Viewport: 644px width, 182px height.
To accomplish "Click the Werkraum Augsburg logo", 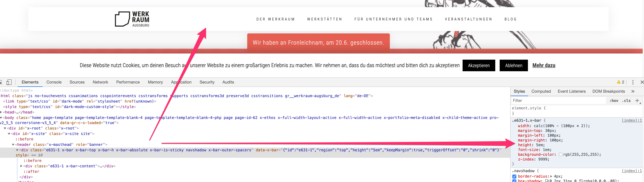I will [132, 19].
